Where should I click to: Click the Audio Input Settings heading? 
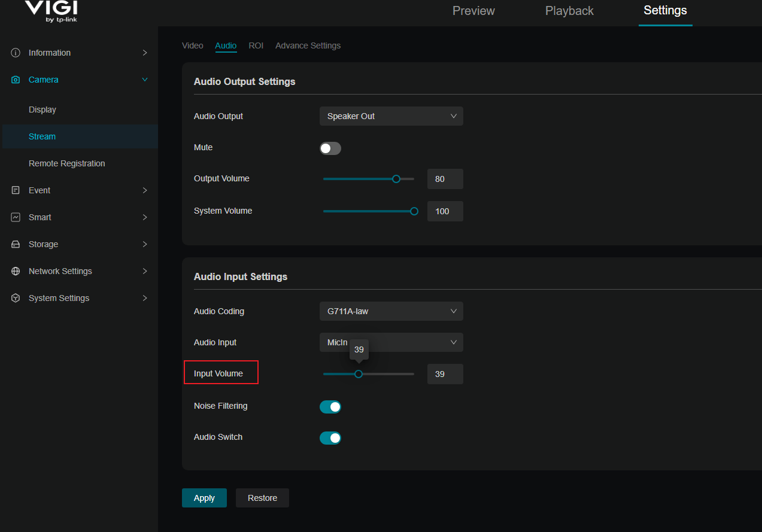241,276
